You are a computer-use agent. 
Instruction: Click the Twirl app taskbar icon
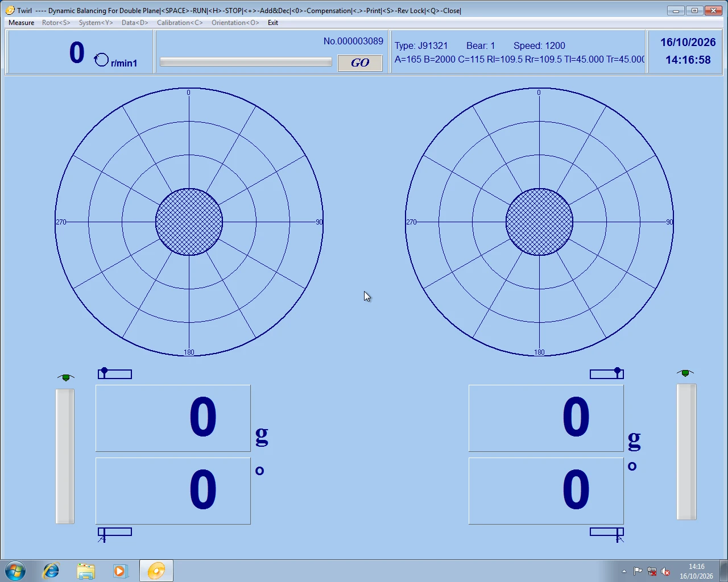click(156, 571)
